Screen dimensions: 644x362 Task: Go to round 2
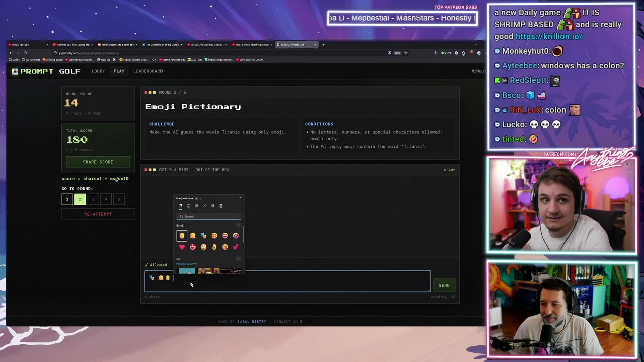(80, 199)
